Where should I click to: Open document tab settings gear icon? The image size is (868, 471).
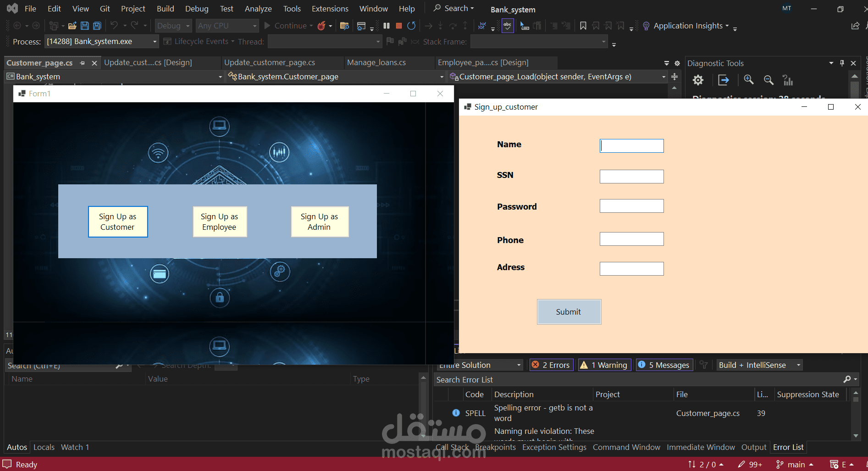tap(677, 63)
